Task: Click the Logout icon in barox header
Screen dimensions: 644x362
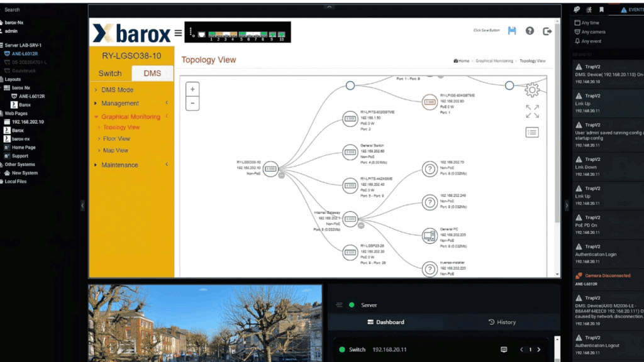Action: click(547, 31)
